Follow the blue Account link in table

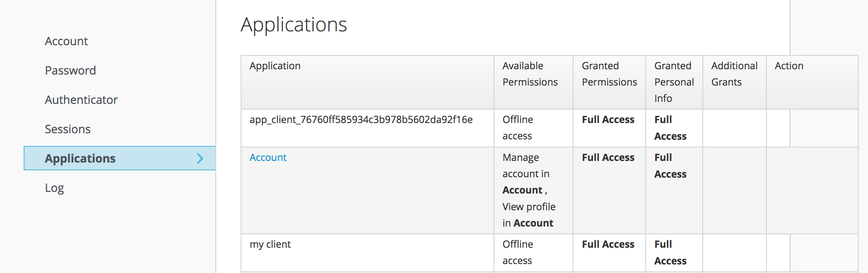[x=268, y=158]
